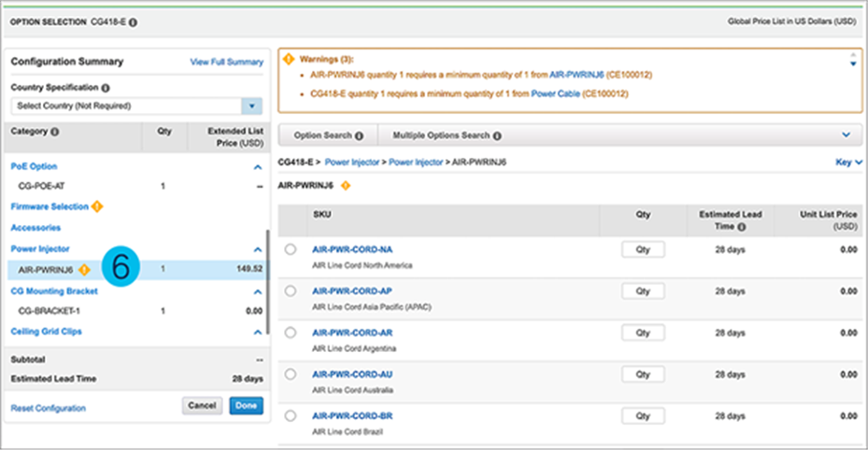Click 'AIR Line Cord Australia' description
Screen dimensions: 868x450
pos(352,390)
